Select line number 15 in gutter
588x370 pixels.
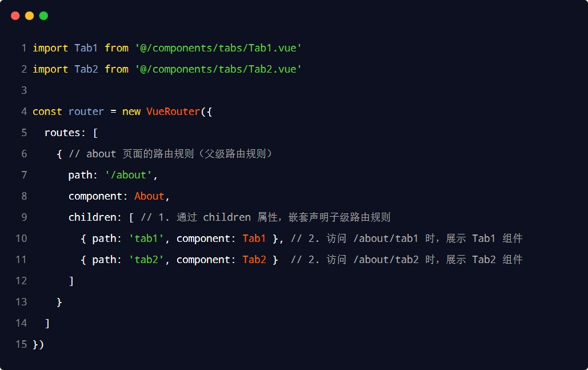(21, 344)
